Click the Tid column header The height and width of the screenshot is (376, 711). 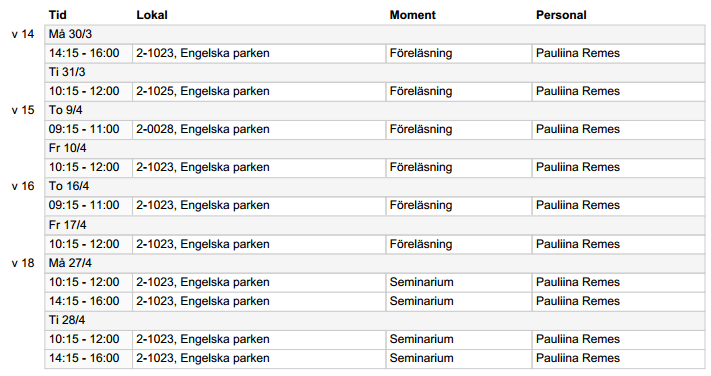click(x=58, y=15)
